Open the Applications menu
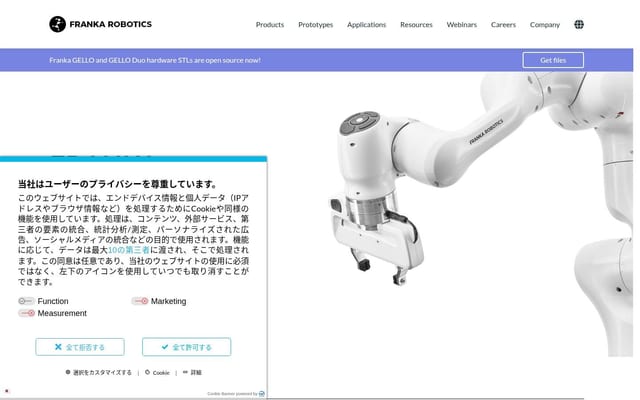 367,24
